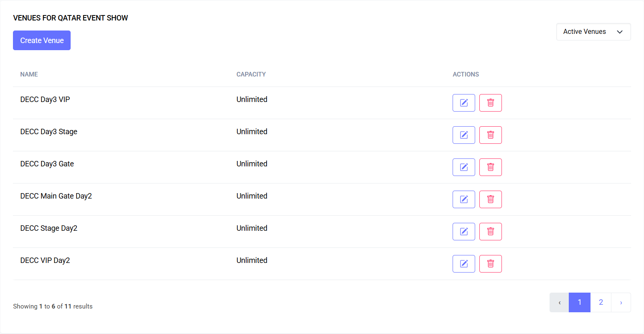Click the Name column header
The image size is (644, 334).
click(29, 74)
